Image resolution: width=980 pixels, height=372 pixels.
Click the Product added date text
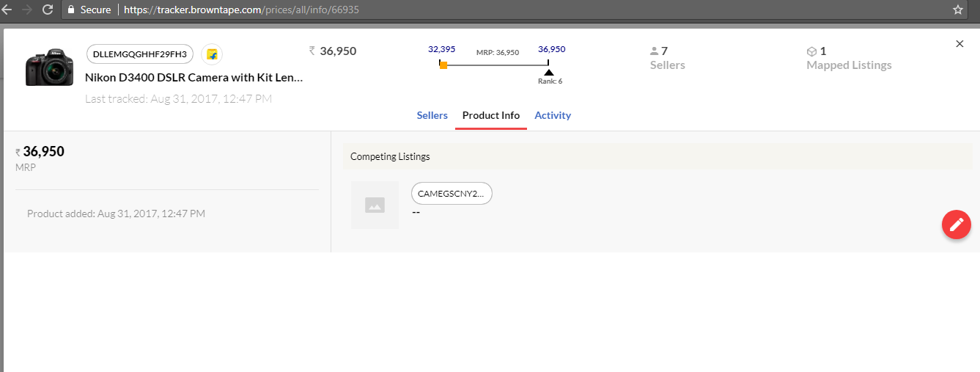pyautogui.click(x=116, y=214)
